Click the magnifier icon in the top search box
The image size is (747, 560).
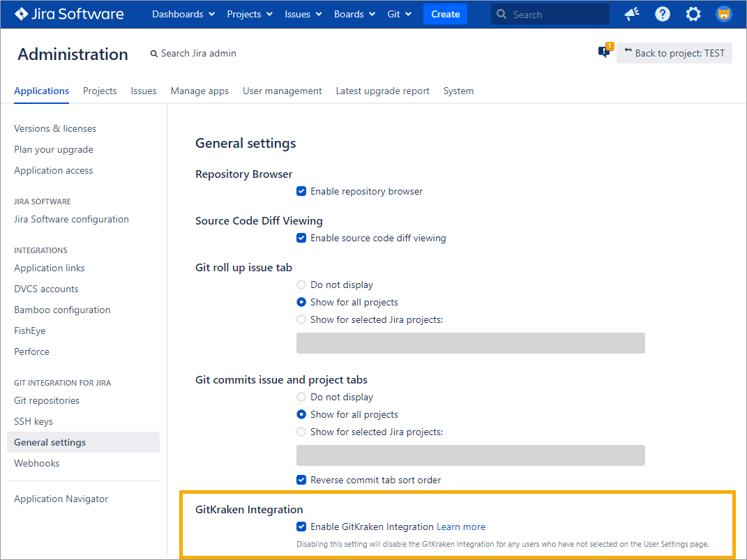point(502,15)
